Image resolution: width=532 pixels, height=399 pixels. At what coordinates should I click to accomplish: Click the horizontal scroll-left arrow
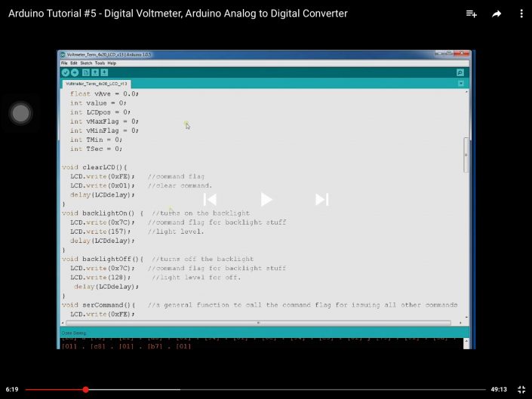(x=63, y=323)
